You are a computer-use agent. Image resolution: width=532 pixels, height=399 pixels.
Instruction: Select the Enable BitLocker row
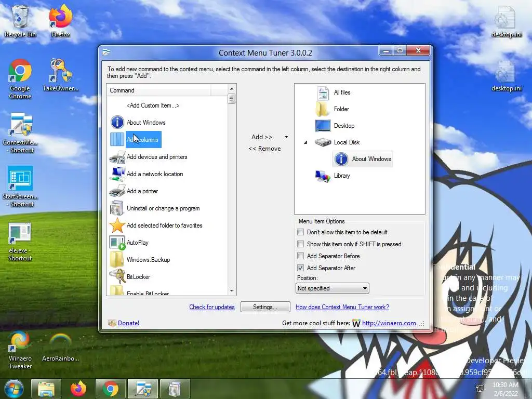[148, 292]
